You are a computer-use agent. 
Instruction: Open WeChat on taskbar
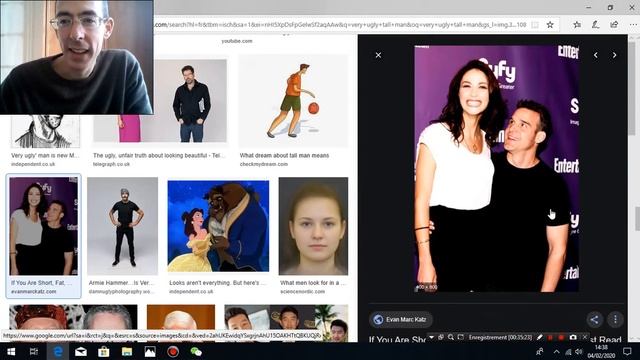coord(196,351)
